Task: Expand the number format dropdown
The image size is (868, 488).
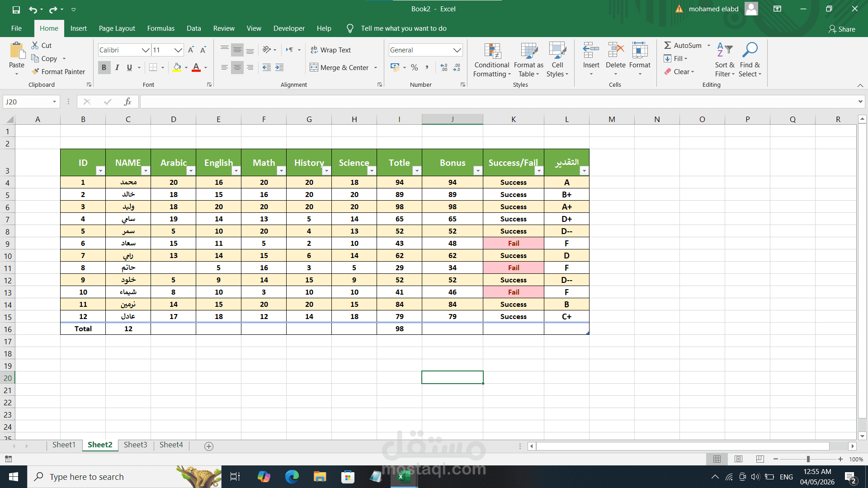Action: pyautogui.click(x=457, y=50)
